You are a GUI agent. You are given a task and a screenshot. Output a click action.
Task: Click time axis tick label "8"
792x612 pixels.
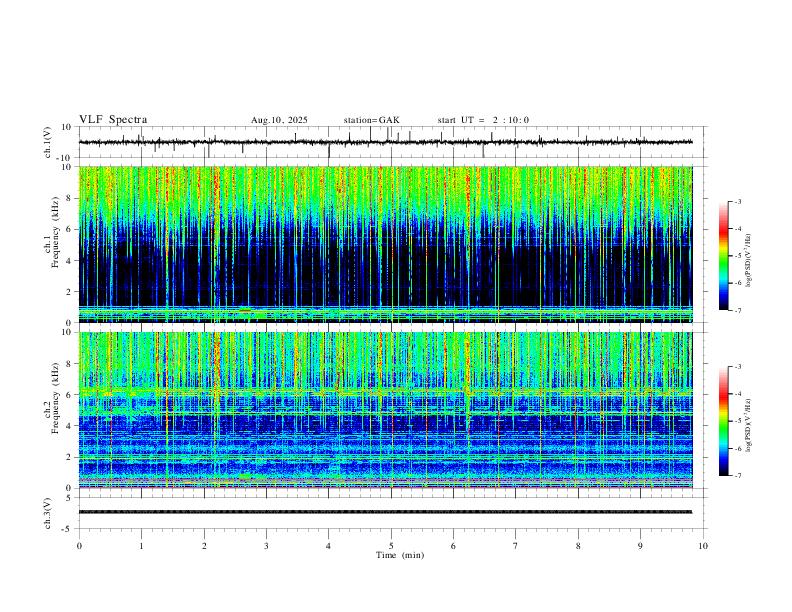click(x=578, y=546)
